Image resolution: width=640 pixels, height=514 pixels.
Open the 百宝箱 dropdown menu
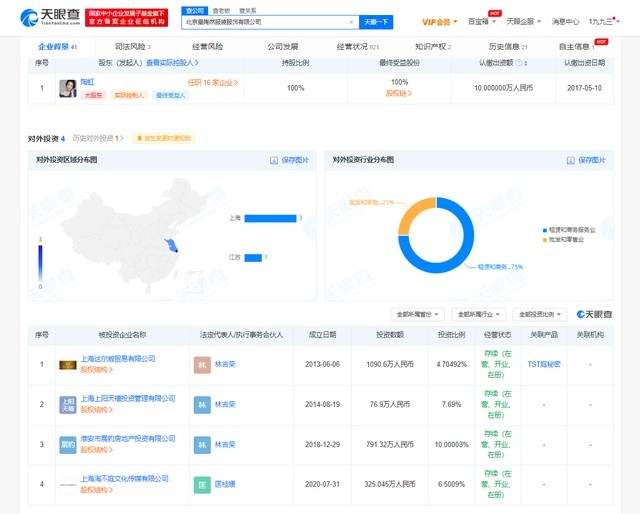pos(482,22)
